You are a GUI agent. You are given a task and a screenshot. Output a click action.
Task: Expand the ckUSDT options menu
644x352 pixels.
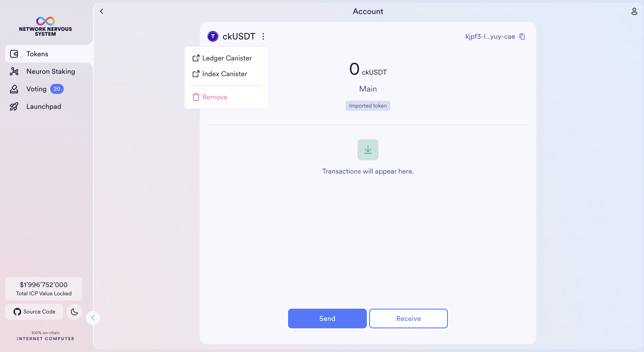[263, 36]
